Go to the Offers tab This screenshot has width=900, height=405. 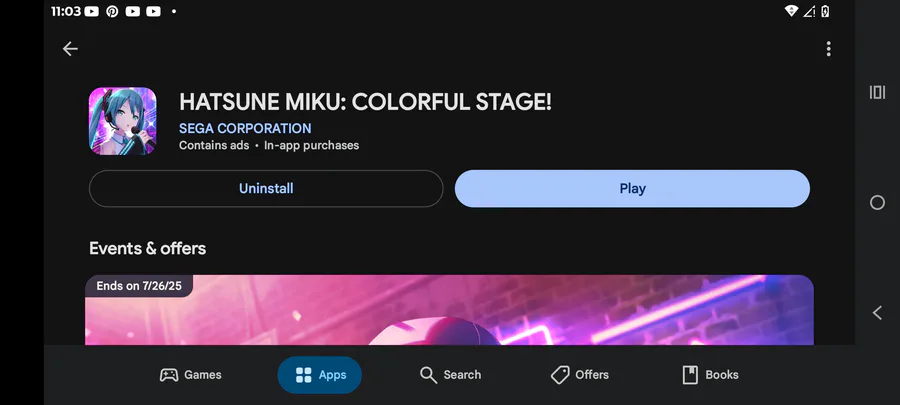(580, 375)
